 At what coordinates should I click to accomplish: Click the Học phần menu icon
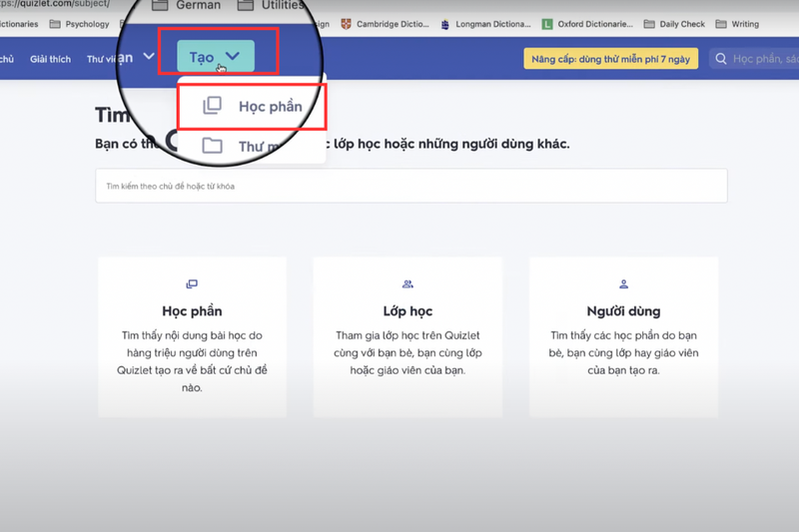click(213, 106)
